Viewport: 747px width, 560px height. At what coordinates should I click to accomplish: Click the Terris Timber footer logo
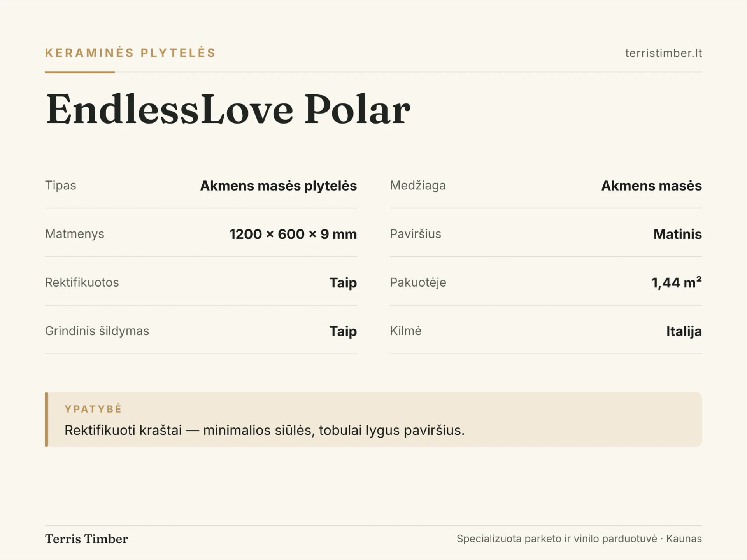86,539
